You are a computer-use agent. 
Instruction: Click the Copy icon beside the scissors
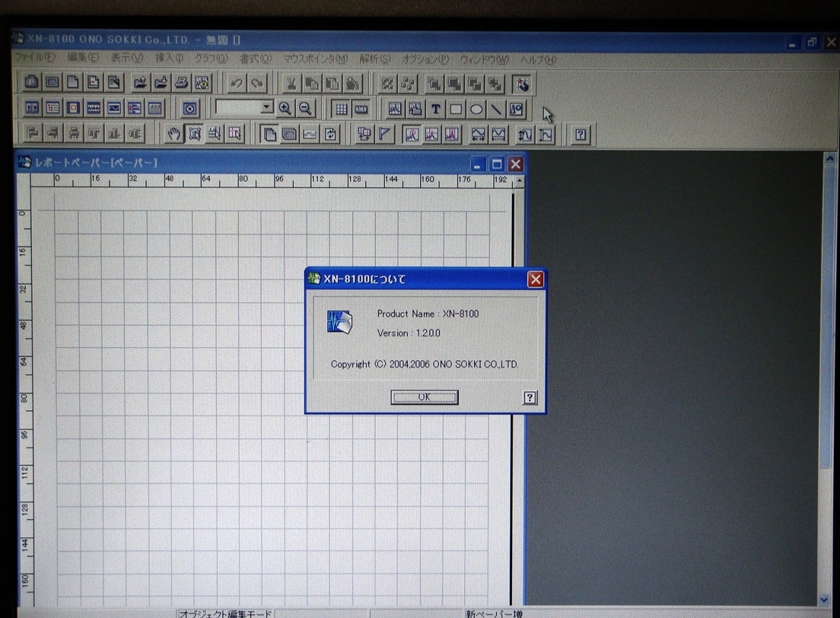(x=311, y=84)
